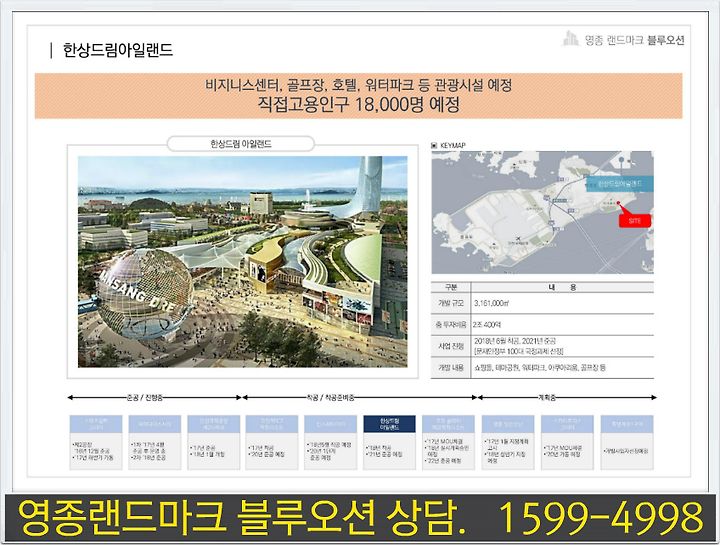Click the footer text 영종랜드마크 블루오션 상담.

click(242, 517)
